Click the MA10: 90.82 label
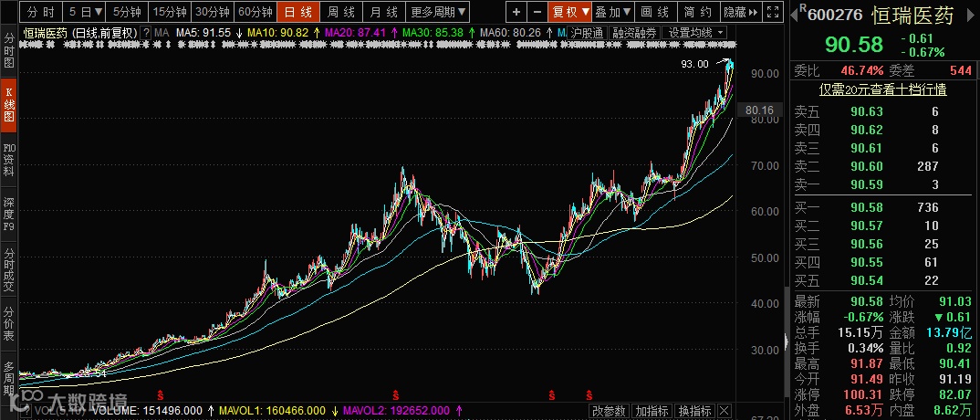Screen dimensions: 980x420 (278, 33)
